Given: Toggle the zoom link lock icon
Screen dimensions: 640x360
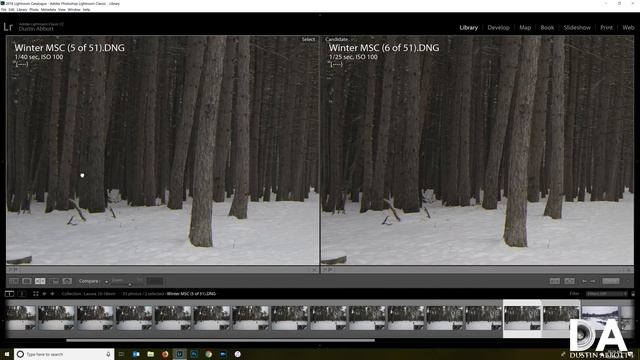Looking at the screenshot, I should click(107, 282).
